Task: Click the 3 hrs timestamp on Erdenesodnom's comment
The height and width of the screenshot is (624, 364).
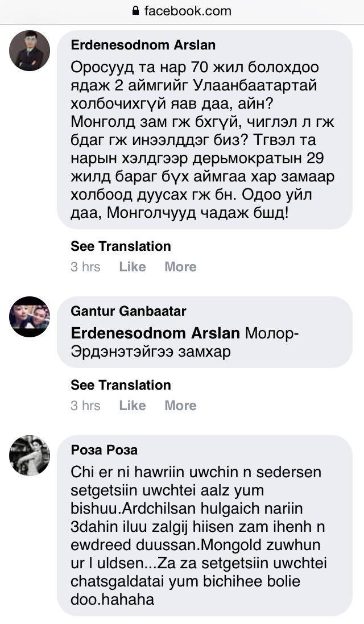Action: point(85,267)
